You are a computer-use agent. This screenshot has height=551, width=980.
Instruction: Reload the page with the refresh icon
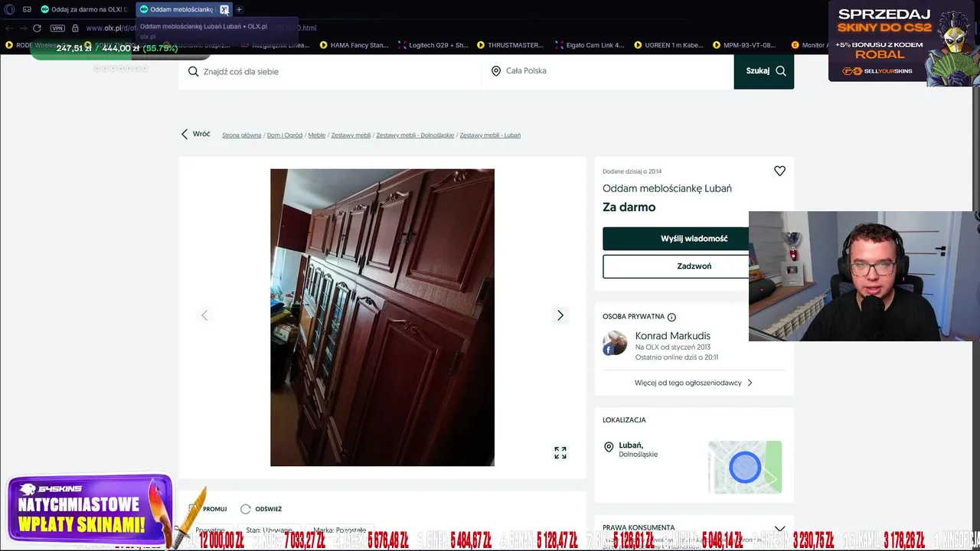37,28
